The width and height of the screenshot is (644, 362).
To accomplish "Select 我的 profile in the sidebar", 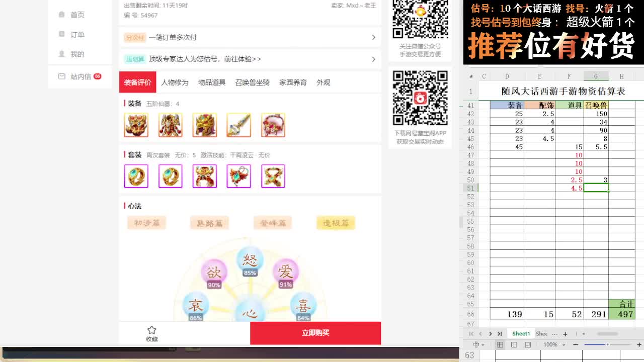I will (x=76, y=54).
